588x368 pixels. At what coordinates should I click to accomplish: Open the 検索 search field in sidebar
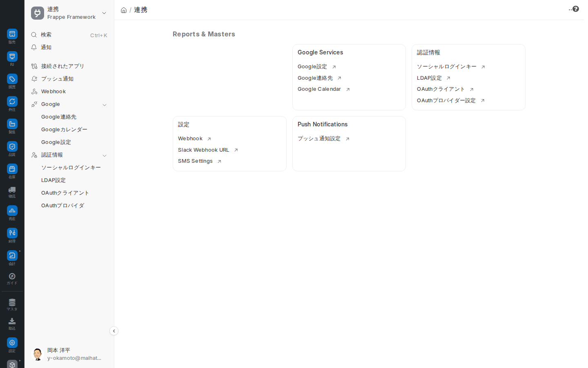point(69,35)
